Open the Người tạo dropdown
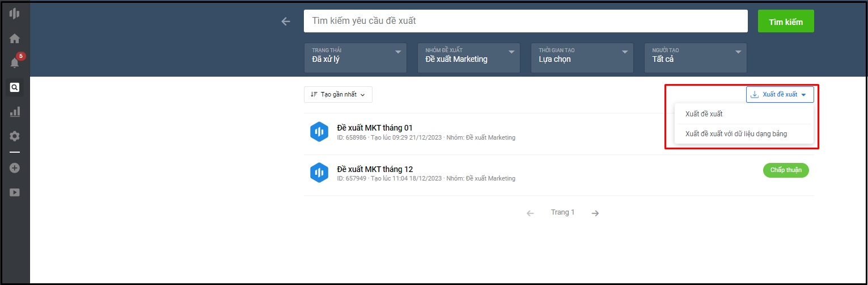Image resolution: width=868 pixels, height=285 pixels. (x=696, y=58)
